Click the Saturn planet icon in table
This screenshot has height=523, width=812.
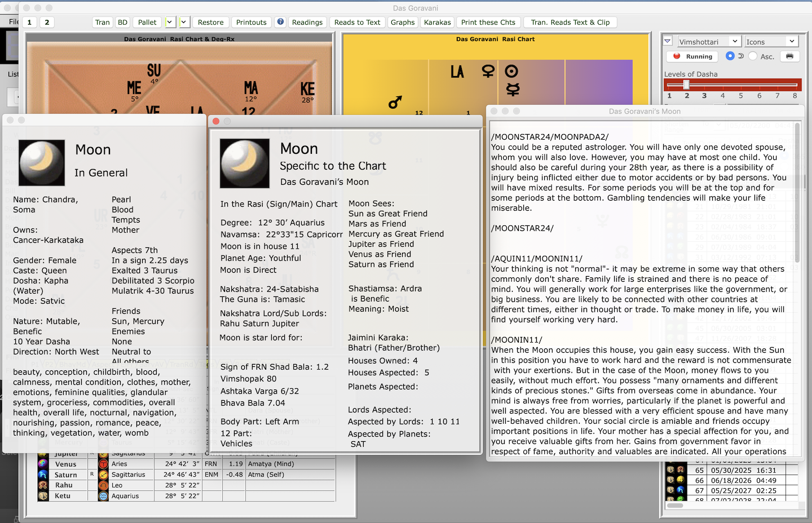pyautogui.click(x=43, y=475)
